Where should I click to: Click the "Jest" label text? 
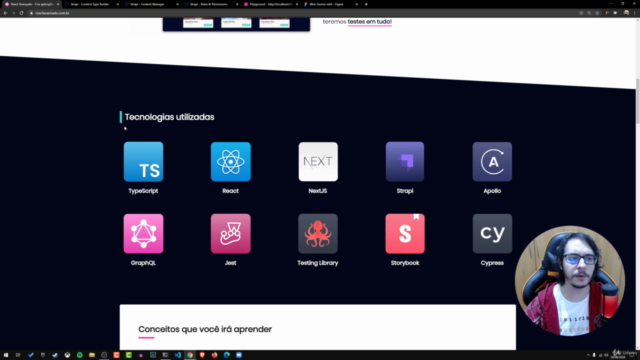coord(231,263)
